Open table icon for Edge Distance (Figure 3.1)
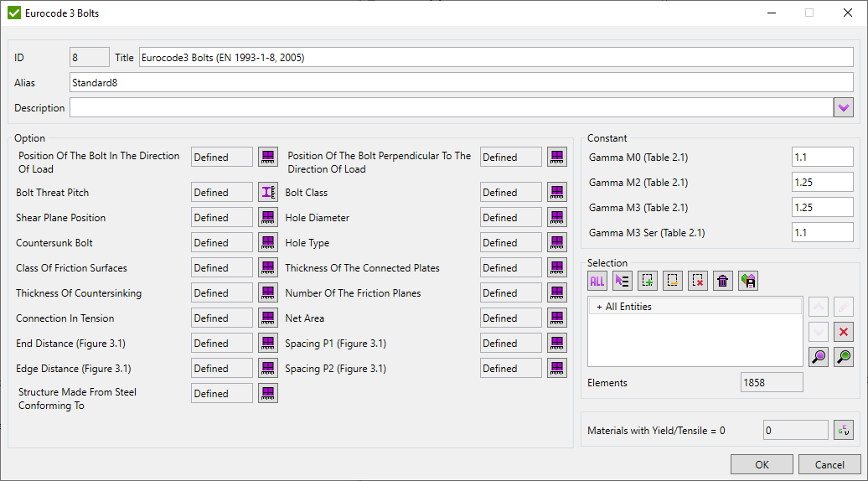This screenshot has width=868, height=481. tap(268, 369)
